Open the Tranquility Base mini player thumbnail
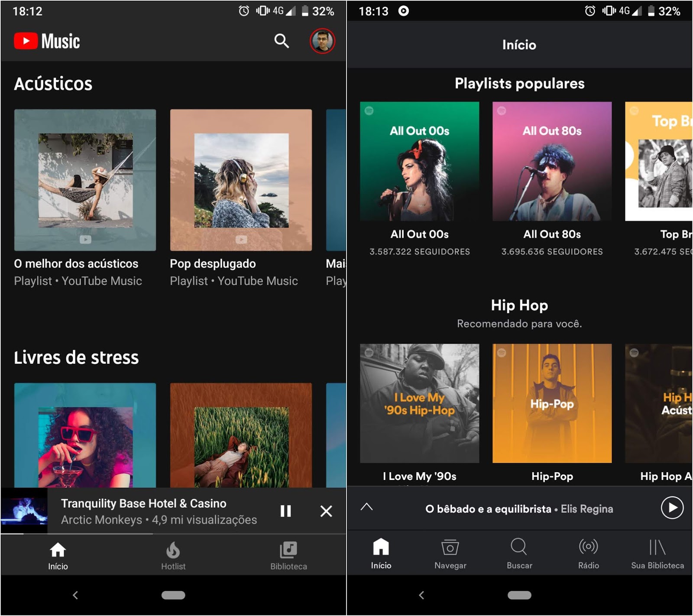This screenshot has width=693, height=616. pos(24,511)
